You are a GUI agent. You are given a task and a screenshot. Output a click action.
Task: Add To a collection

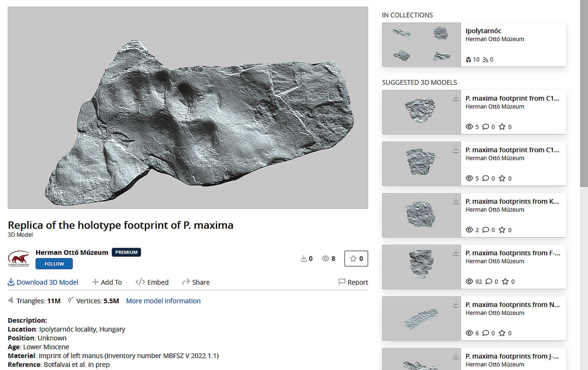107,282
